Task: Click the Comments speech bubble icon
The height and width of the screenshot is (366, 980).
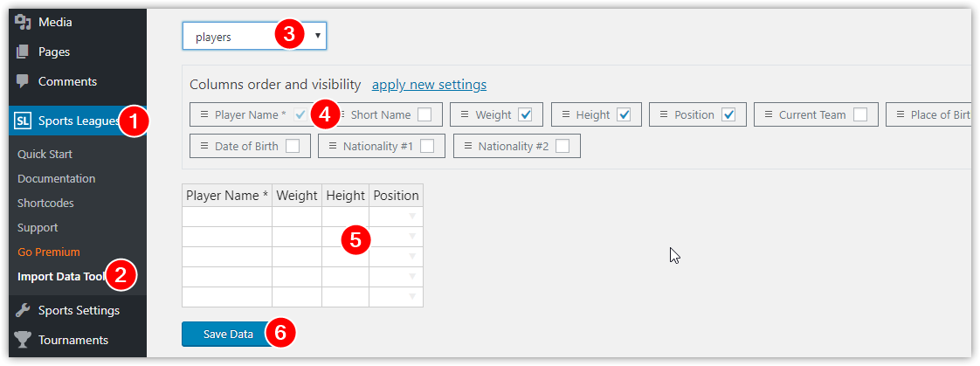Action: [23, 81]
